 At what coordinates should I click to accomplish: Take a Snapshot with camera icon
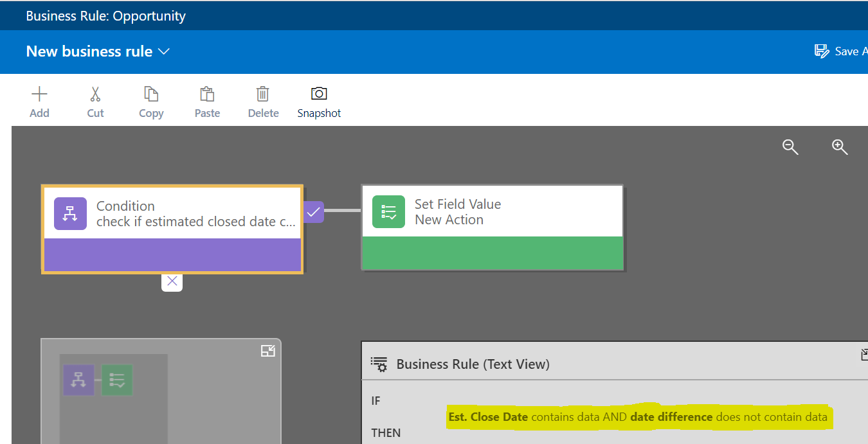tap(319, 94)
